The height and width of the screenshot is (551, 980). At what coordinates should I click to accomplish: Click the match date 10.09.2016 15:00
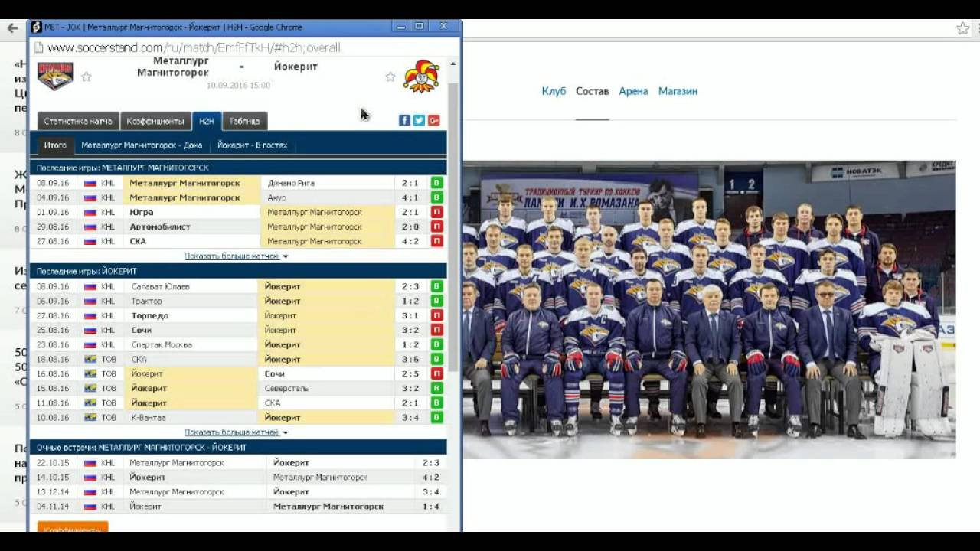[238, 86]
